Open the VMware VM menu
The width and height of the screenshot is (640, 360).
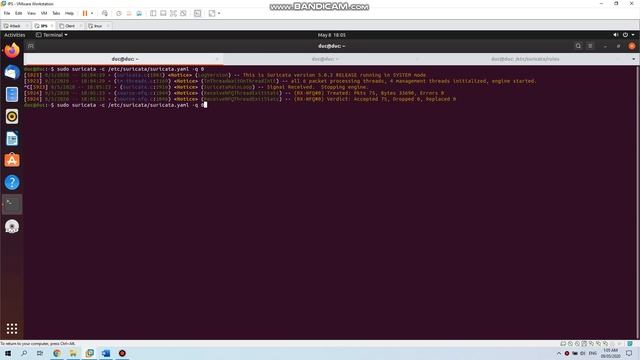pyautogui.click(x=44, y=13)
